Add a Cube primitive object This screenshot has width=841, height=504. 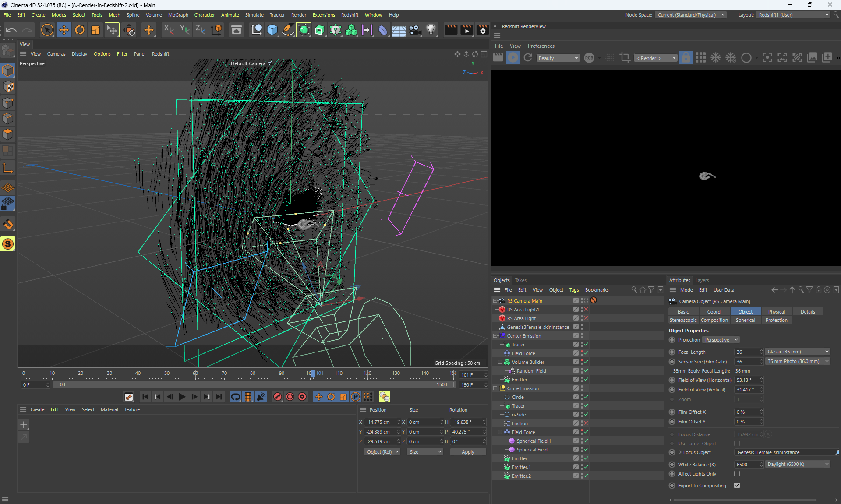[272, 30]
